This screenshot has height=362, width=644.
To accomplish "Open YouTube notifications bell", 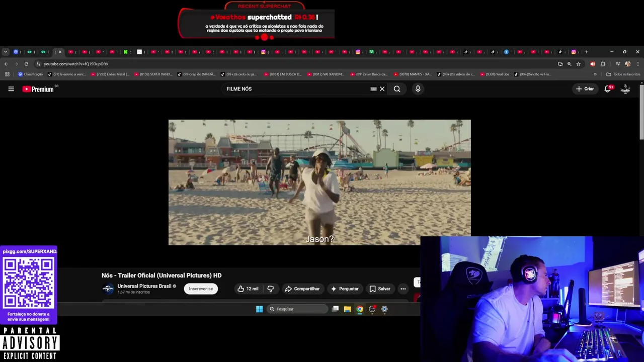I will coord(608,89).
